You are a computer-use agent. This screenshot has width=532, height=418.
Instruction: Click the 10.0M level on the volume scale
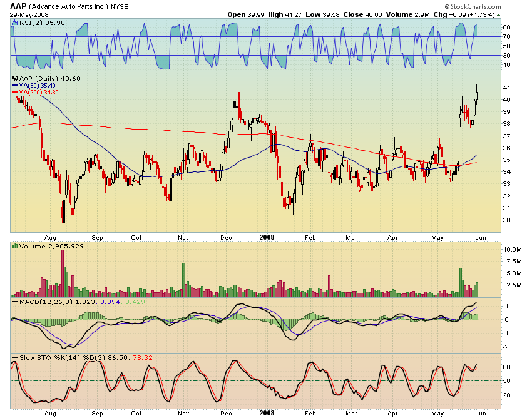(x=513, y=250)
